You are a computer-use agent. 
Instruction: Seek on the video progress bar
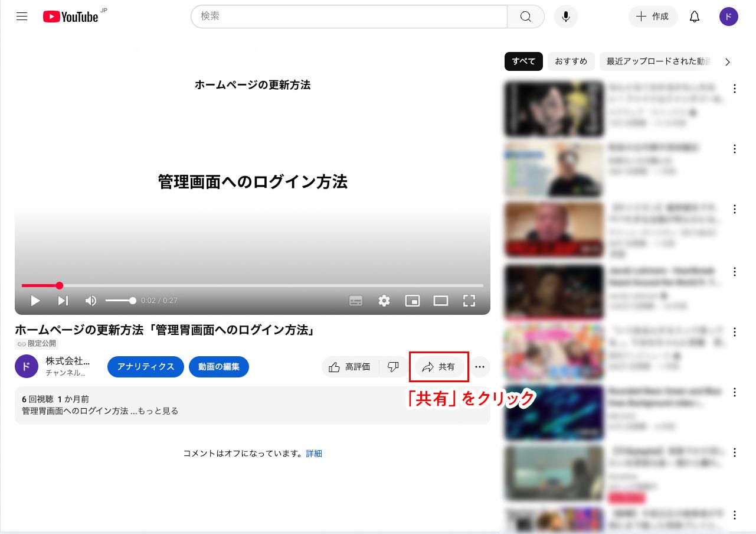[253, 286]
